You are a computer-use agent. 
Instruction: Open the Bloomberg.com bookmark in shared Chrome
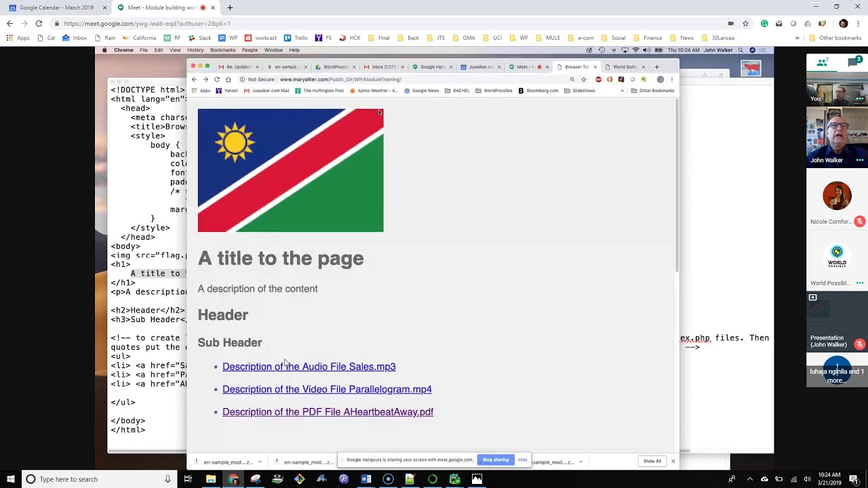coord(538,91)
